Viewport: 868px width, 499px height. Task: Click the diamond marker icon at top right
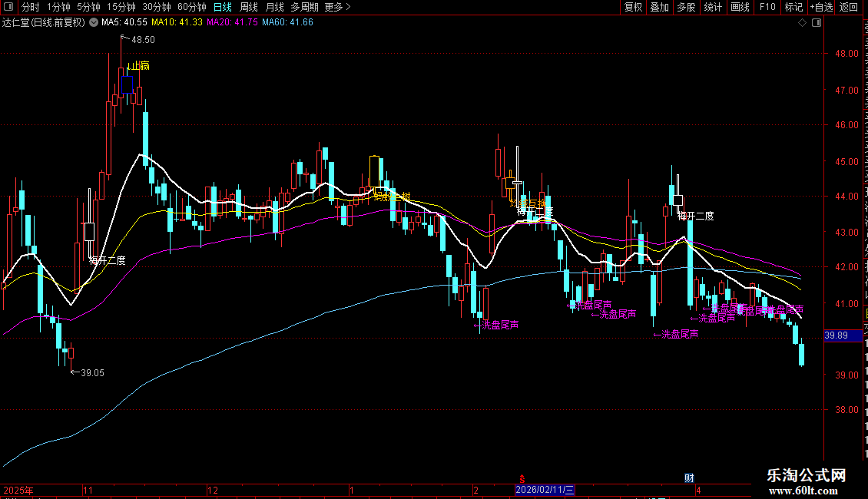[x=802, y=22]
